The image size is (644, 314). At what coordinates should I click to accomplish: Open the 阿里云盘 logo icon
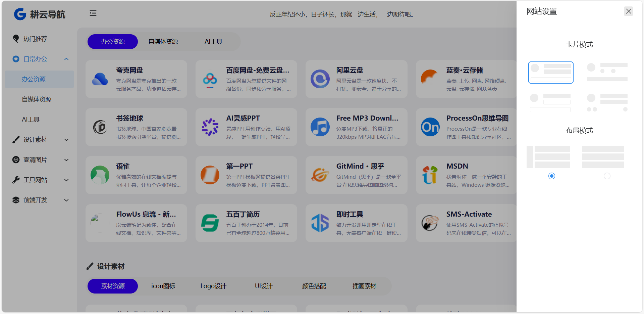[x=320, y=79]
